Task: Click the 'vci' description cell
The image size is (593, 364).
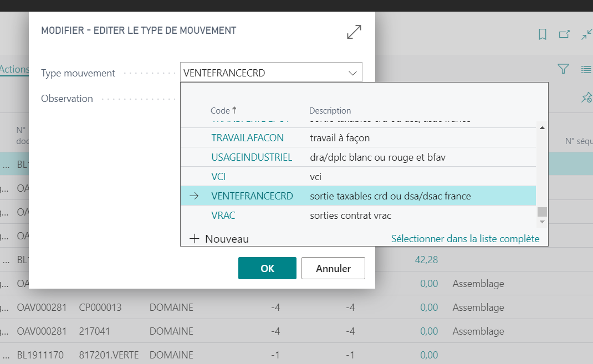Action: point(315,177)
